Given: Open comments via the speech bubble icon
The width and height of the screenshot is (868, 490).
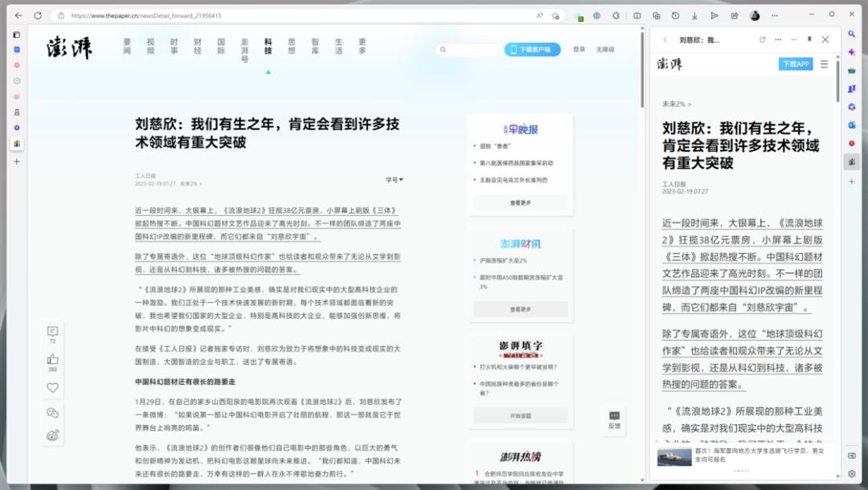Looking at the screenshot, I should (x=53, y=331).
